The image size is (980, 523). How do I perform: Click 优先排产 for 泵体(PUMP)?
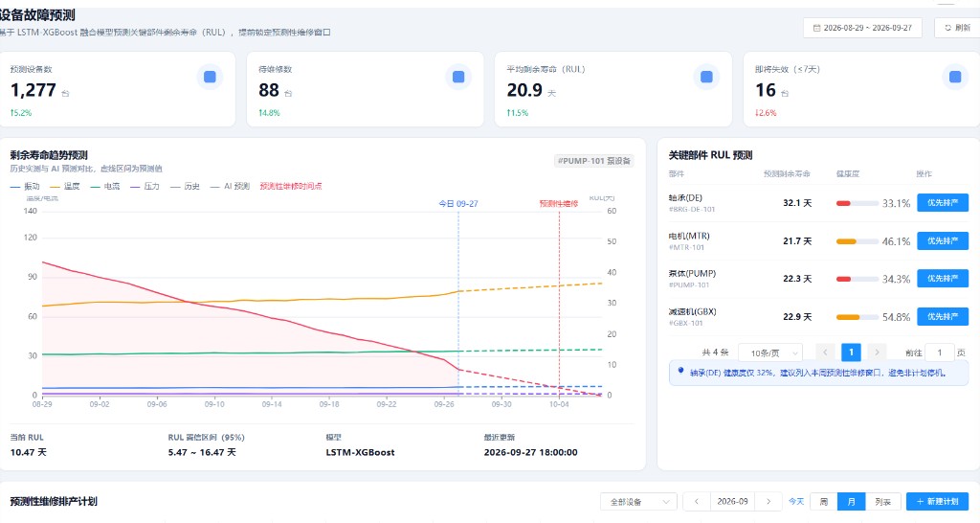(x=943, y=279)
